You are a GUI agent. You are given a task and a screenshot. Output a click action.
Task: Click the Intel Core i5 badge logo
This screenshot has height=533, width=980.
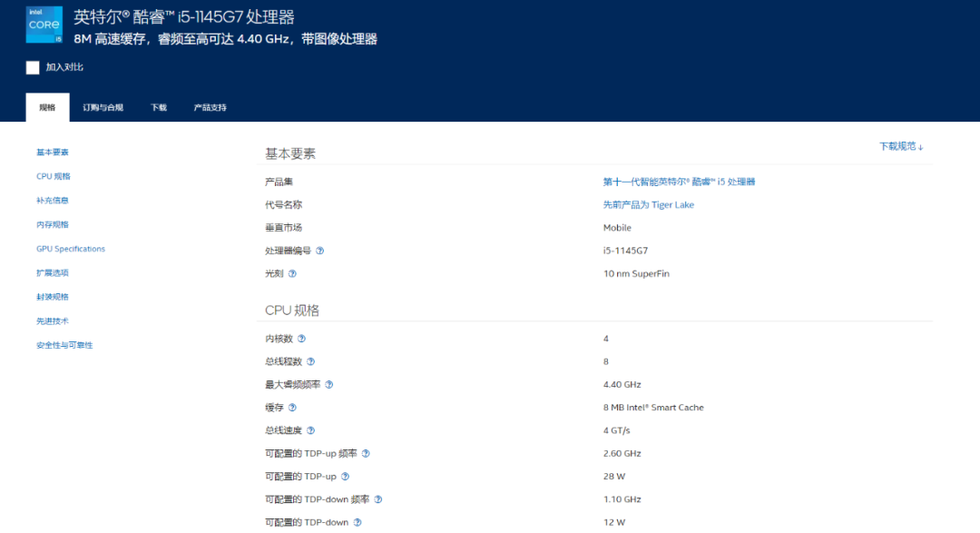[x=44, y=25]
